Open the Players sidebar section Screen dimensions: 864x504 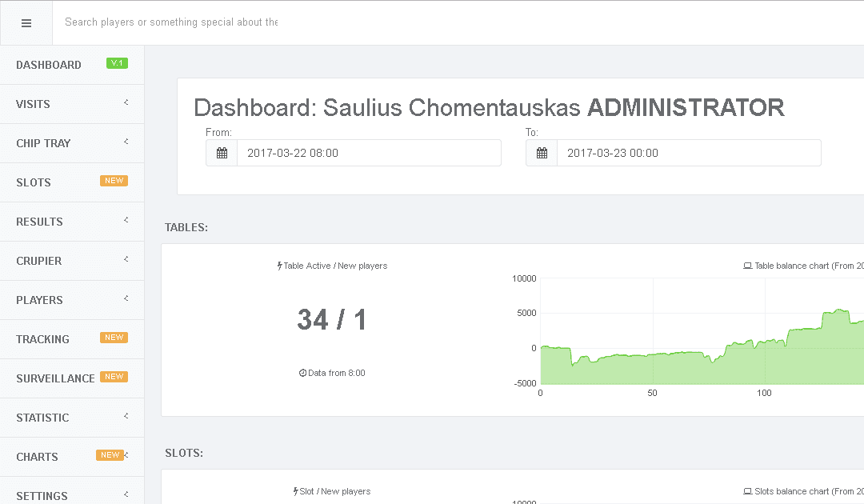[x=72, y=300]
